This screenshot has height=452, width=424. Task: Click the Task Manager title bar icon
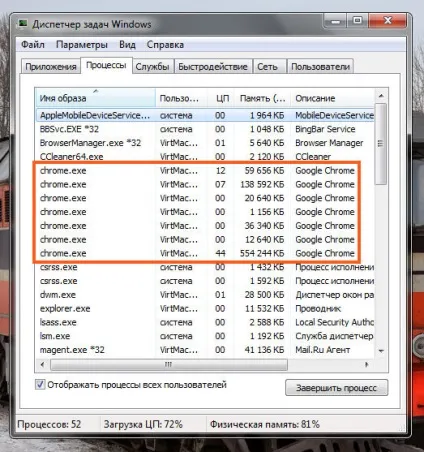click(x=23, y=24)
